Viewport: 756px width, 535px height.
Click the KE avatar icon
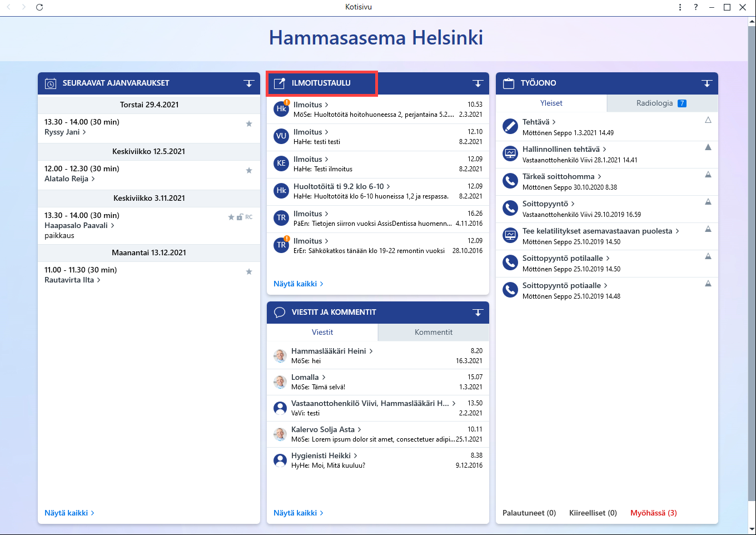click(281, 164)
